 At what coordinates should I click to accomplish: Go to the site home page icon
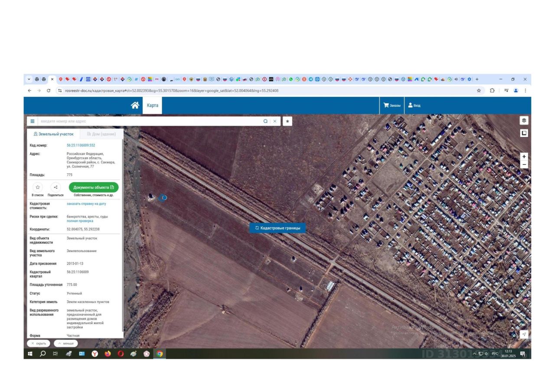coord(135,105)
